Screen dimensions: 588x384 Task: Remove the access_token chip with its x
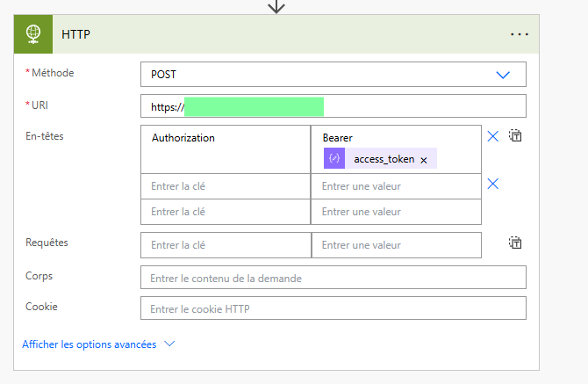pos(424,160)
